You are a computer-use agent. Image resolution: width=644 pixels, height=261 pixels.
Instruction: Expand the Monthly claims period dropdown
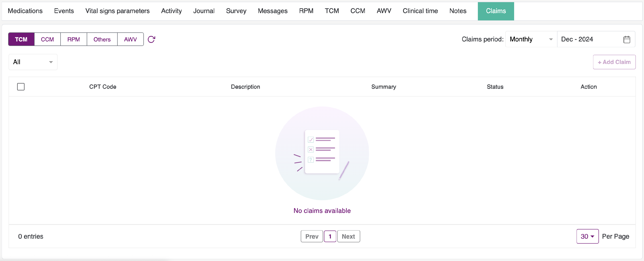531,39
